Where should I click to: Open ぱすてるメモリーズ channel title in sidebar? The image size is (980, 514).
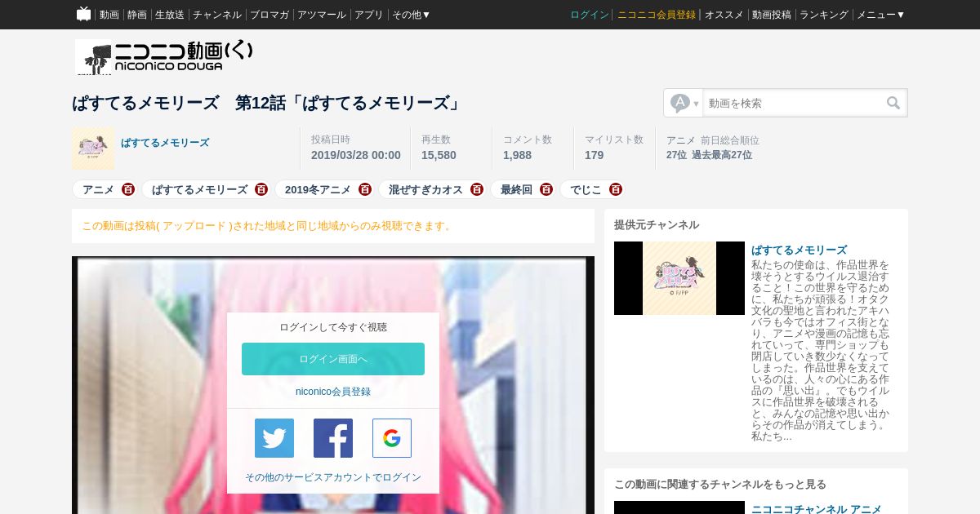(799, 250)
